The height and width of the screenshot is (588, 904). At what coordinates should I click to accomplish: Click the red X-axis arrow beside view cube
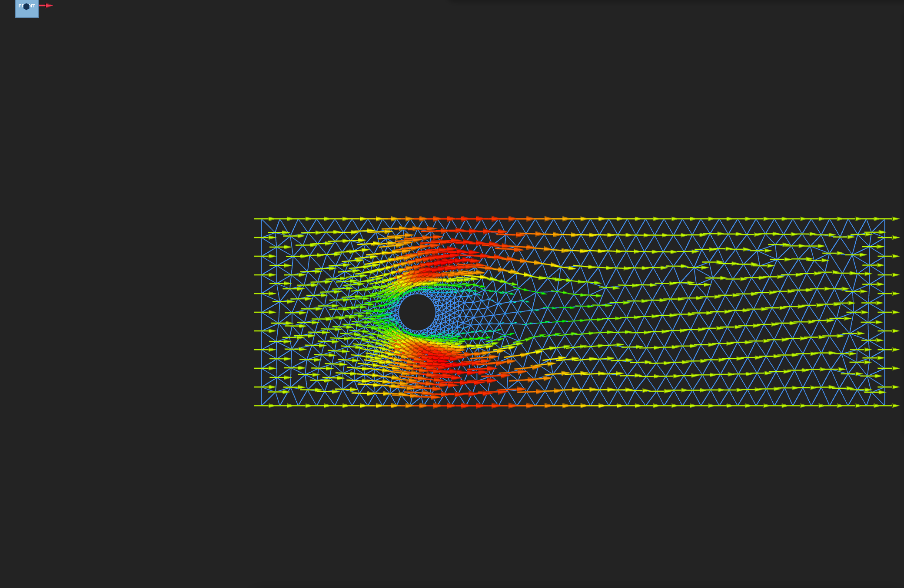(46, 6)
